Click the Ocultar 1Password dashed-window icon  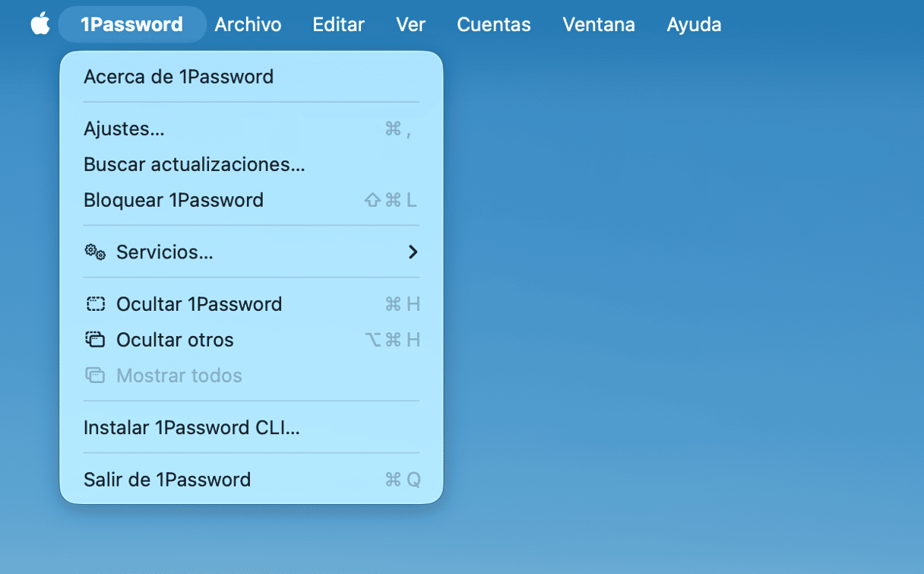[95, 304]
